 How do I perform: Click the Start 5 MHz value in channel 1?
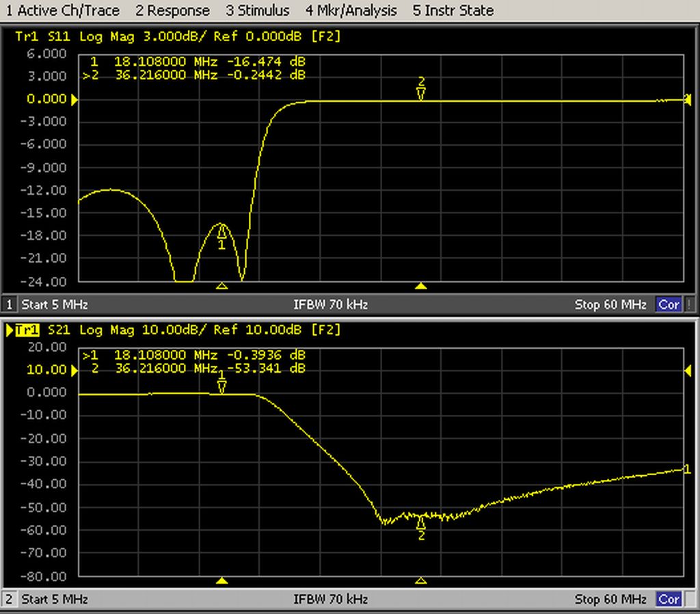pos(55,304)
